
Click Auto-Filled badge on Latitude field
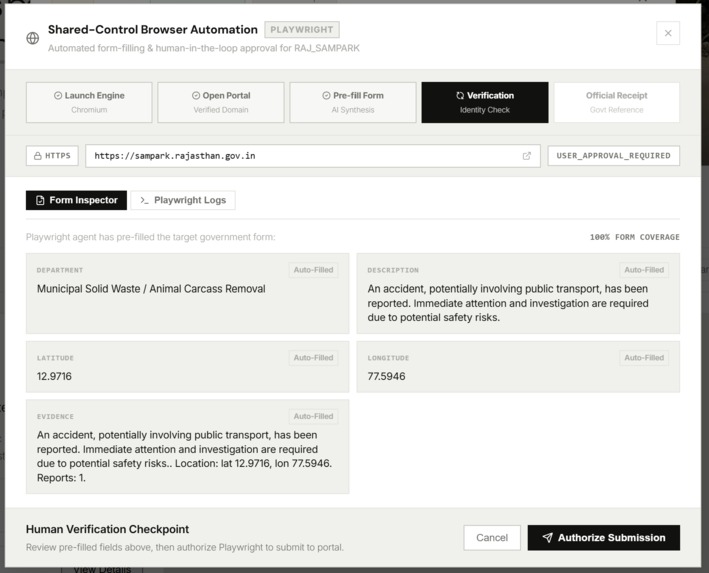(x=313, y=358)
